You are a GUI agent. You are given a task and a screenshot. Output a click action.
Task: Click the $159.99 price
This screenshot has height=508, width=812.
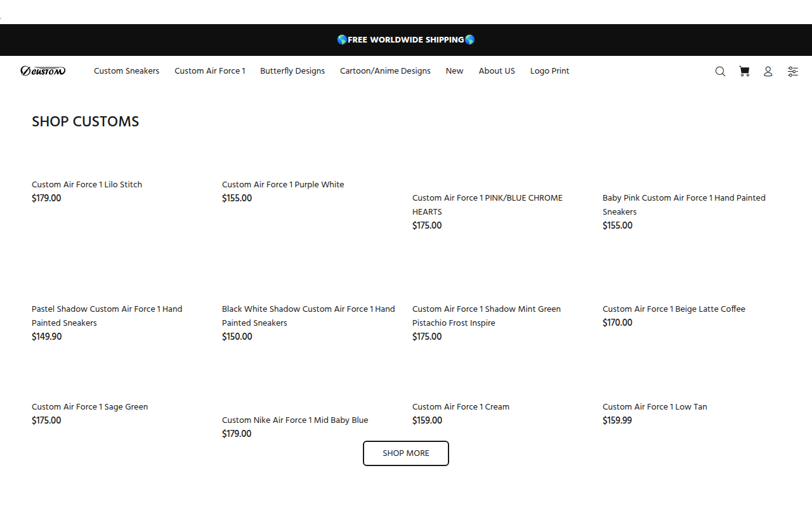[x=617, y=420]
